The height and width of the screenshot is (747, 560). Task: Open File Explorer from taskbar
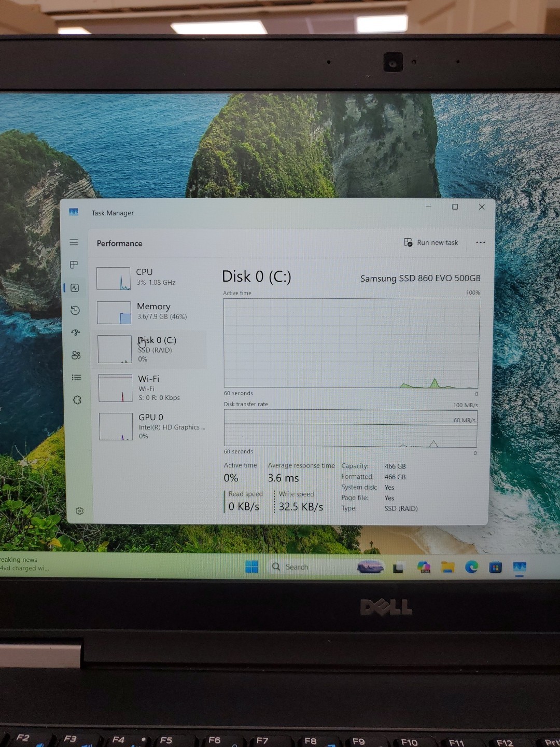(447, 567)
